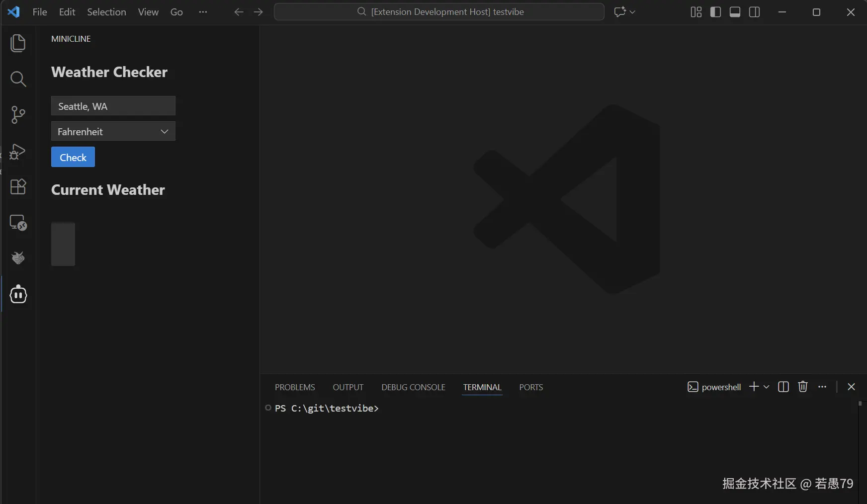Image resolution: width=867 pixels, height=504 pixels.
Task: Click the Weather Checker heading
Action: pos(109,72)
